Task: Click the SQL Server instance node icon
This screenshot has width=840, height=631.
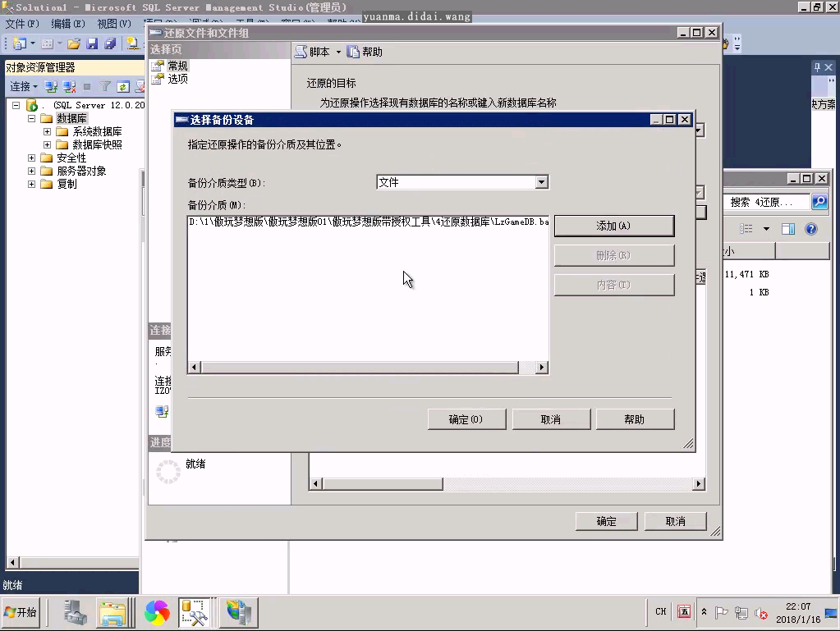Action: click(x=32, y=105)
